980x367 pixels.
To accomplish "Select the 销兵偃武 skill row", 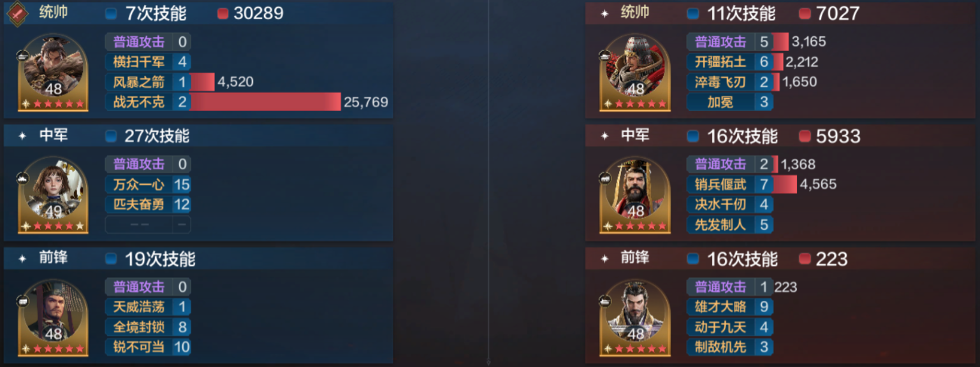I will click(730, 184).
